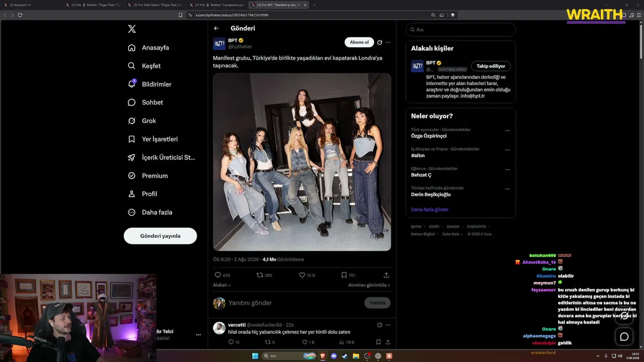Open Brave browser from the taskbar
This screenshot has width=644, height=362.
click(323, 356)
